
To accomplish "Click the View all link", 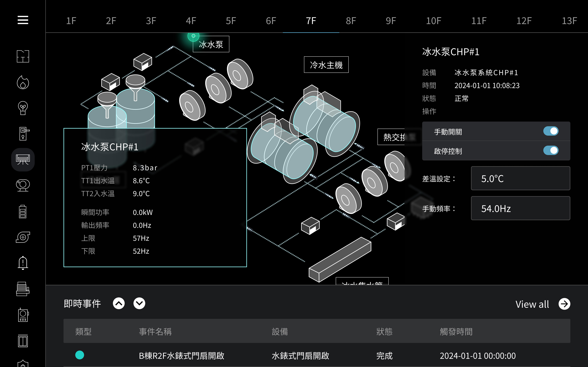I will tap(532, 304).
